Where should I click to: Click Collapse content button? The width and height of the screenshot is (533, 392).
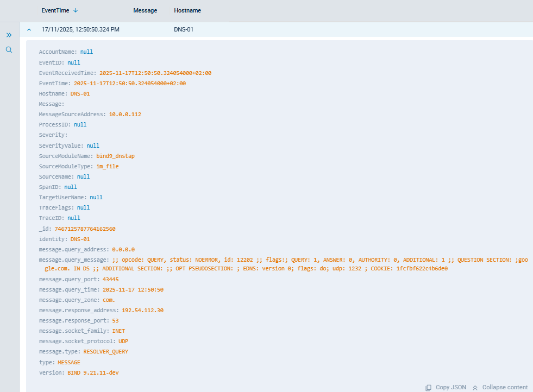[500, 387]
